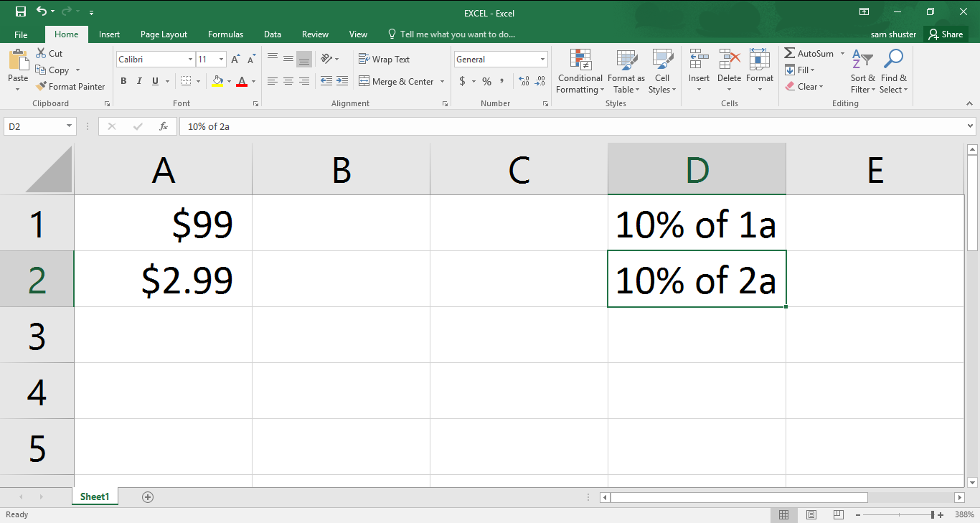Add a new sheet with the plus button
980x523 pixels.
click(x=147, y=496)
